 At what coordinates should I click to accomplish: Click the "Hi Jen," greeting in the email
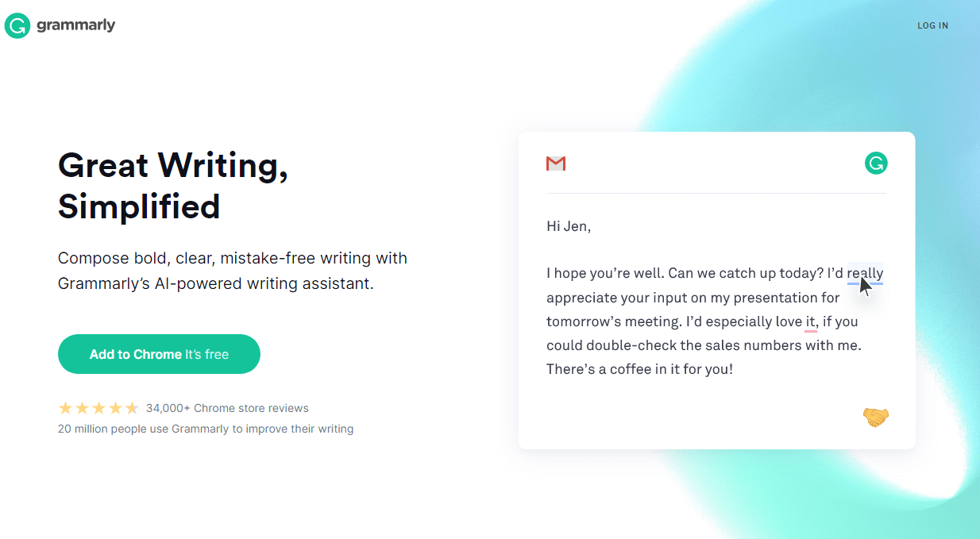pos(569,226)
